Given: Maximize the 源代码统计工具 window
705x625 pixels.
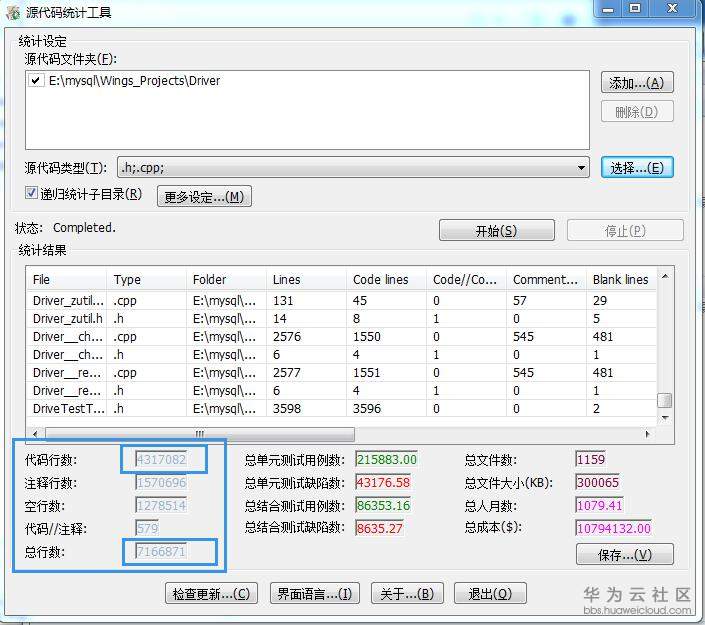Looking at the screenshot, I should [x=635, y=9].
